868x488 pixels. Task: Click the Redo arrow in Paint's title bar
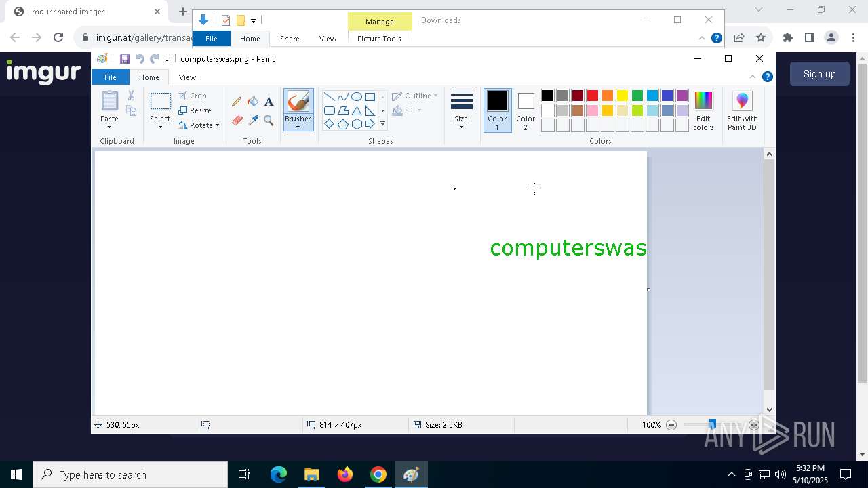coord(155,59)
